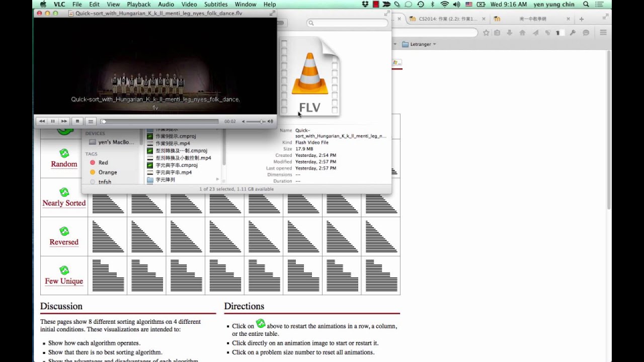This screenshot has width=644, height=362.
Task: Click the browser downloads arrow icon
Action: point(510,33)
